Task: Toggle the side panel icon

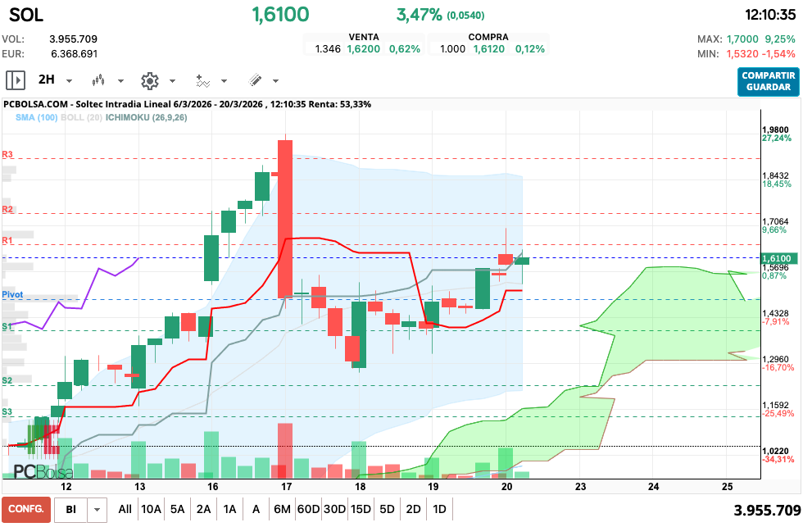Action: click(16, 80)
